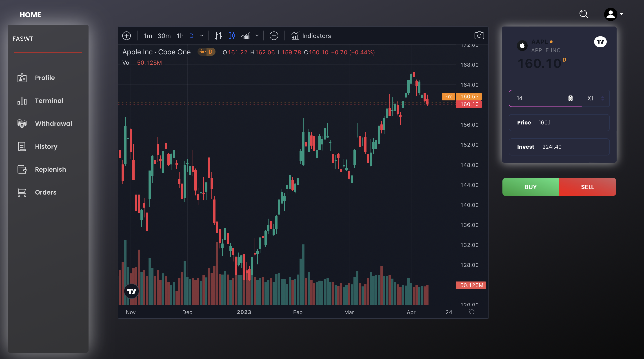Click the compare symbol plus icon
This screenshot has width=644, height=359.
tap(274, 36)
